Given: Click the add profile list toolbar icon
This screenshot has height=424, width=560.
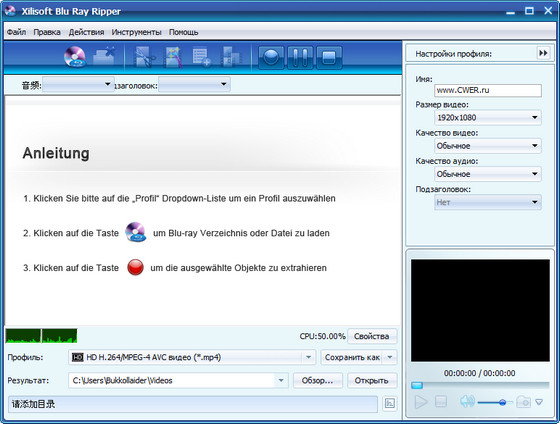Looking at the screenshot, I should point(201,57).
